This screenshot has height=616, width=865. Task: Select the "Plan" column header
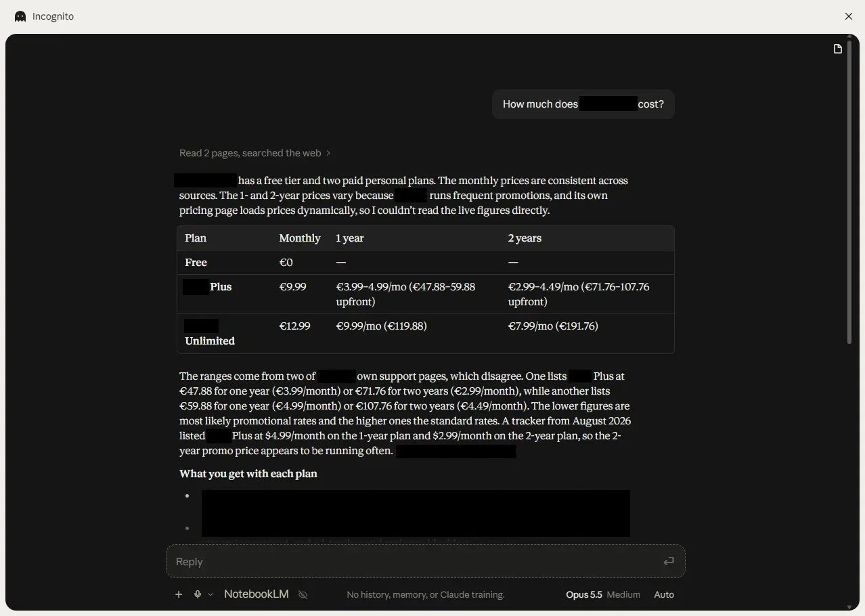[x=196, y=238]
